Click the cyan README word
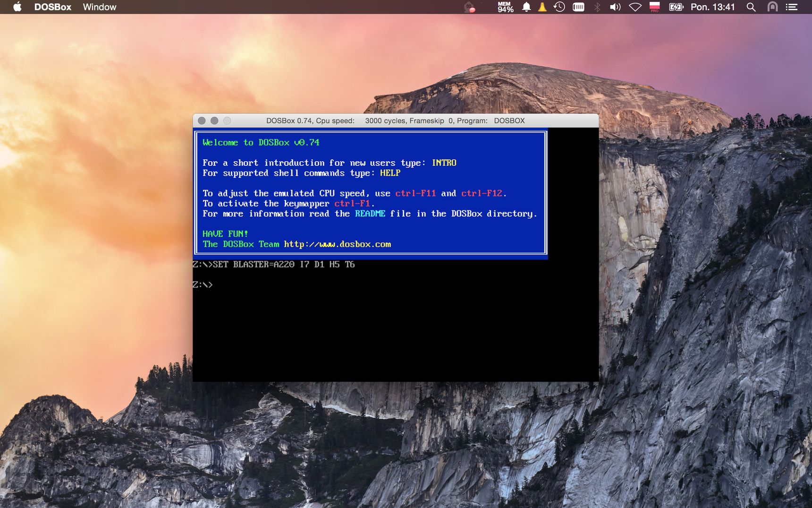Image resolution: width=812 pixels, height=508 pixels. pos(370,214)
